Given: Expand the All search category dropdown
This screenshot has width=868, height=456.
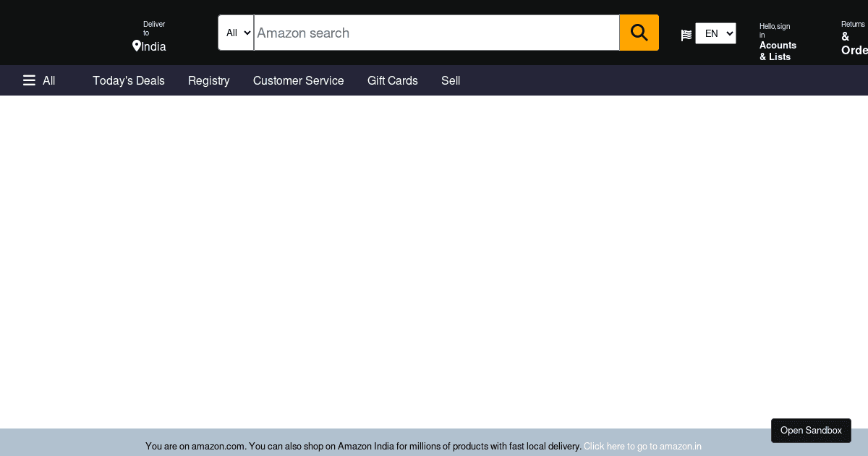Looking at the screenshot, I should [236, 33].
